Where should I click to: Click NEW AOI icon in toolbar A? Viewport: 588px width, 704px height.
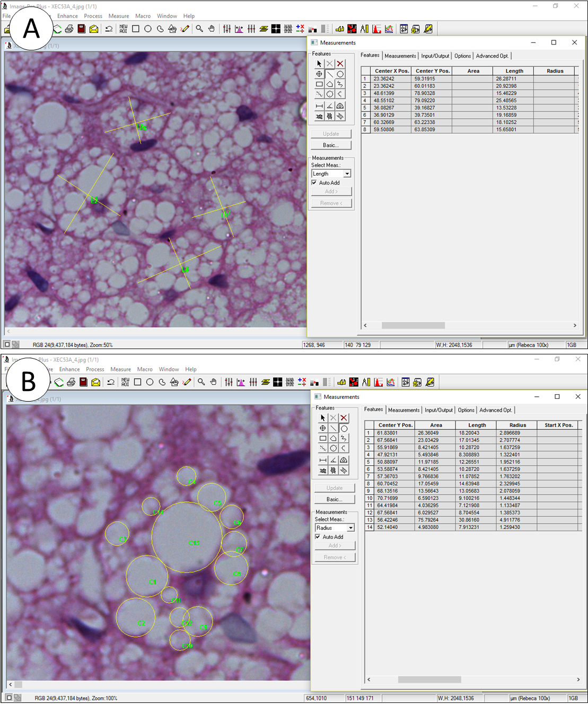click(124, 29)
